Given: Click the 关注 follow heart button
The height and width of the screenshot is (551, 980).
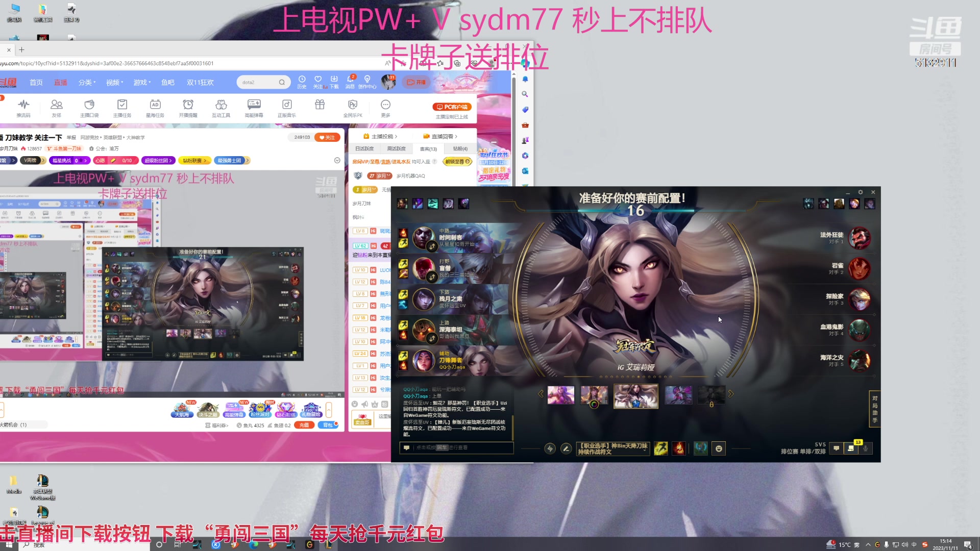Looking at the screenshot, I should (327, 137).
